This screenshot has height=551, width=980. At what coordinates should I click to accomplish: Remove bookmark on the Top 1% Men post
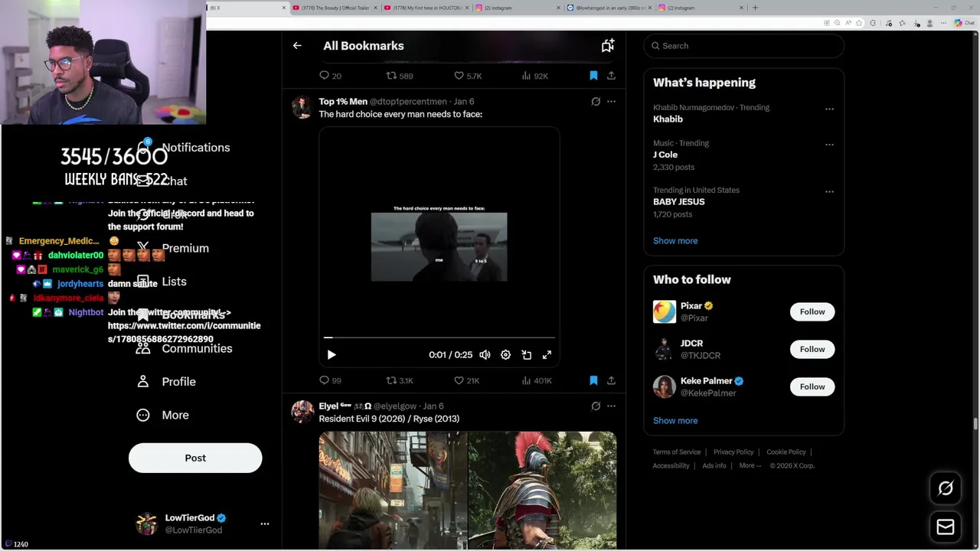pyautogui.click(x=593, y=380)
